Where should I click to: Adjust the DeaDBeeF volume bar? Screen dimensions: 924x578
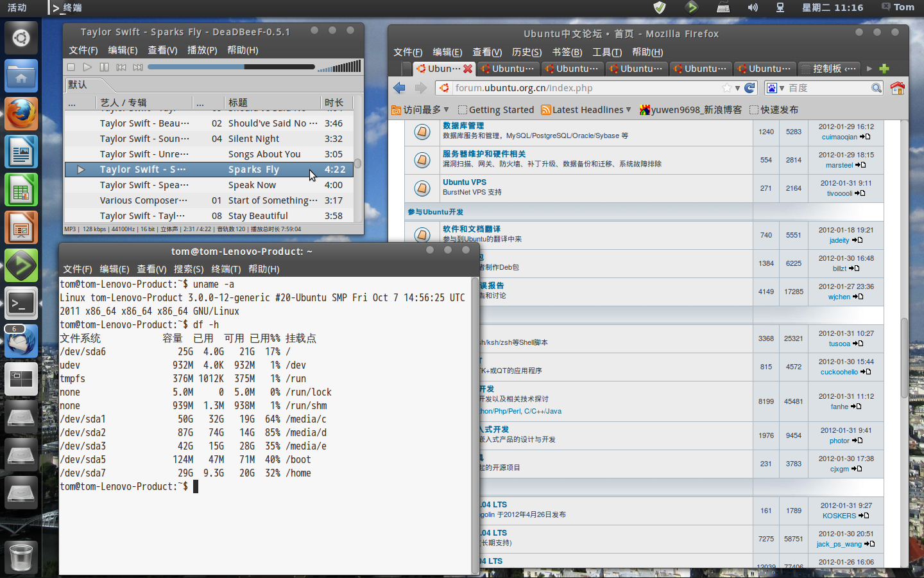coord(339,66)
